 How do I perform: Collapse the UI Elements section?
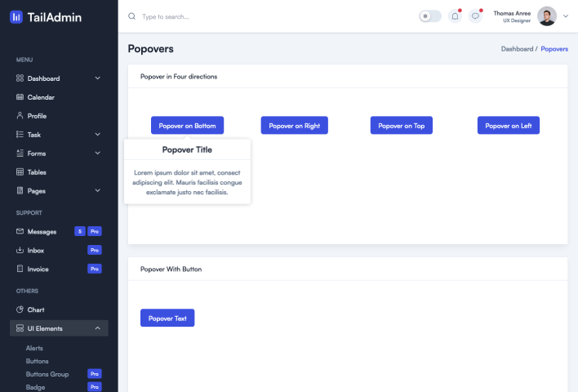point(98,328)
